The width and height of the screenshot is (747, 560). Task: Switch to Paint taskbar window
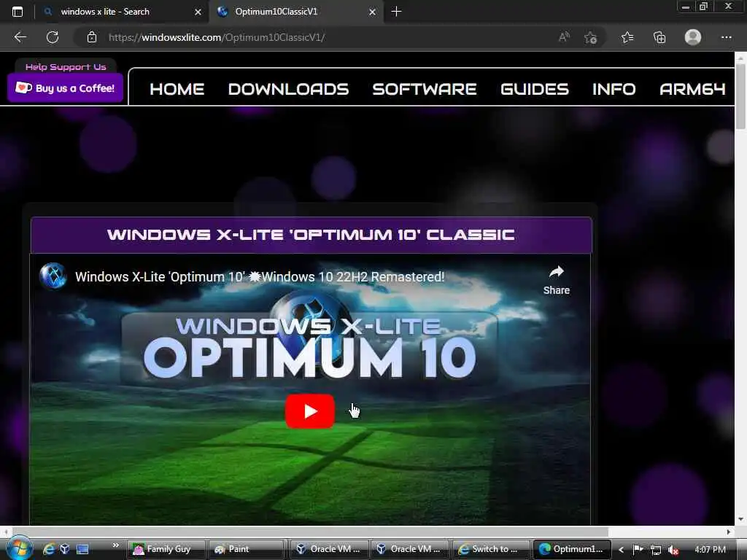coord(246,549)
